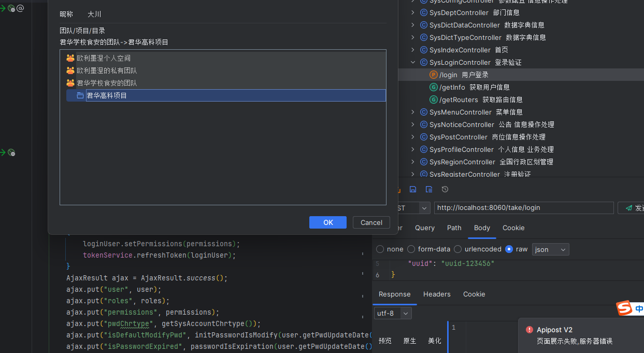Screen dimensions: 644x353
Task: Switch to the Query tab
Action: (424, 228)
